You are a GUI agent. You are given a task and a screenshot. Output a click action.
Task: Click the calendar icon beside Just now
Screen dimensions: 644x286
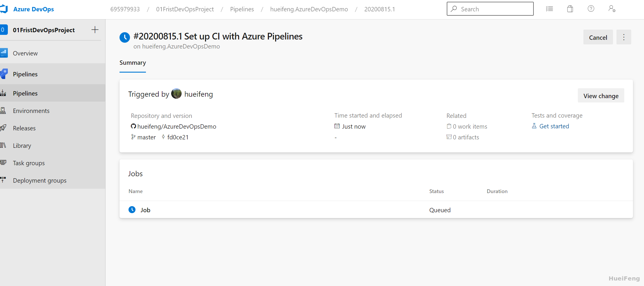pyautogui.click(x=337, y=126)
